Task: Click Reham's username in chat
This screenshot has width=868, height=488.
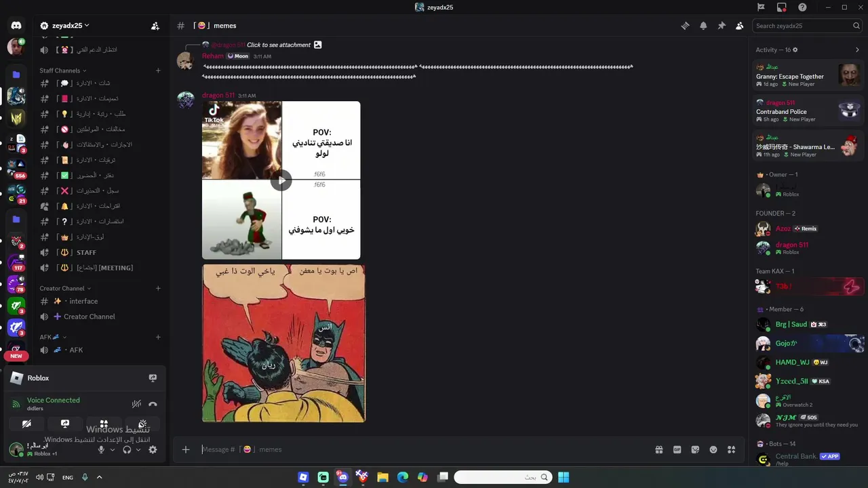Action: (x=213, y=56)
